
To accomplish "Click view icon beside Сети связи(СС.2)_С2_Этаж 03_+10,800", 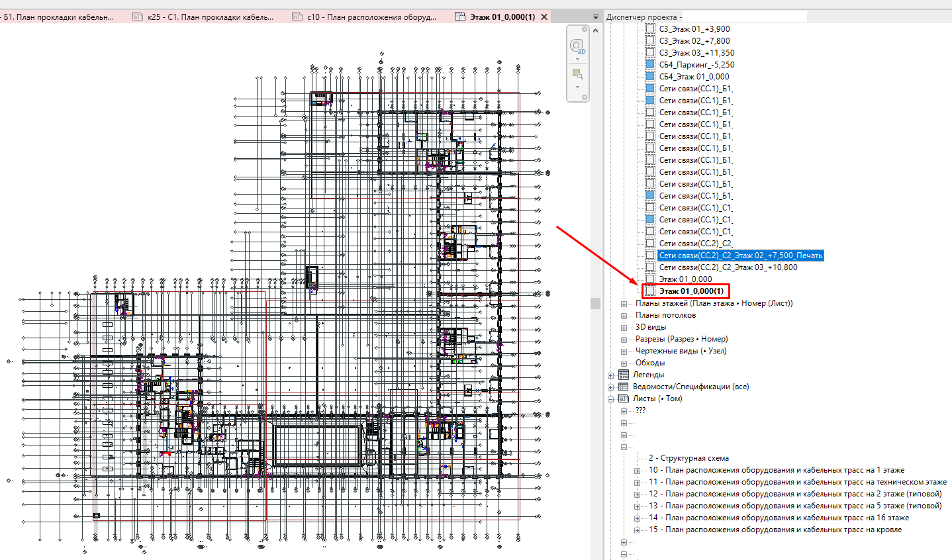I will click(x=650, y=267).
